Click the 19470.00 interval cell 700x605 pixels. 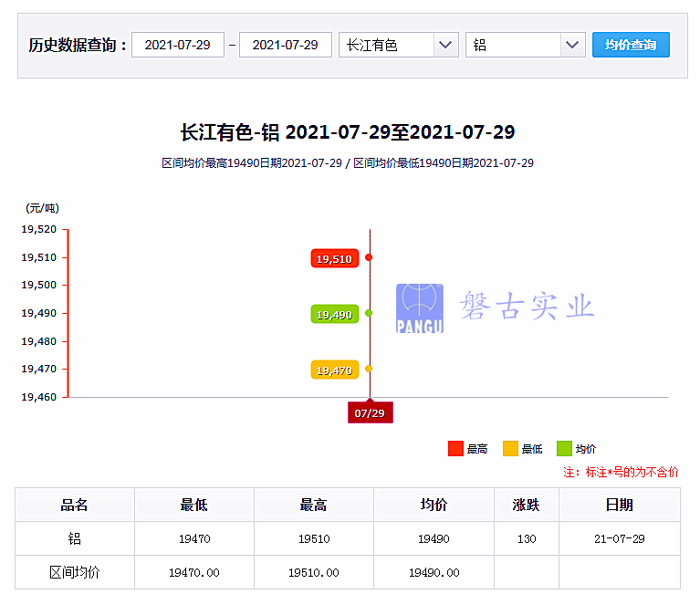(194, 572)
